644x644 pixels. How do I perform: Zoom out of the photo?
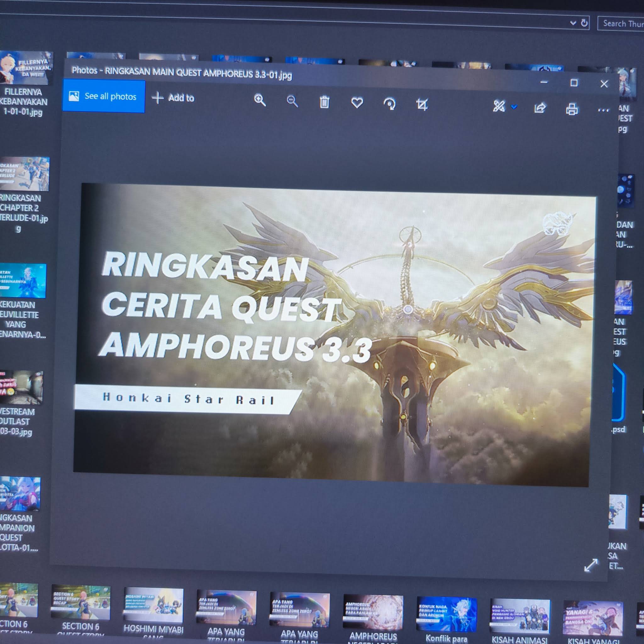[292, 101]
